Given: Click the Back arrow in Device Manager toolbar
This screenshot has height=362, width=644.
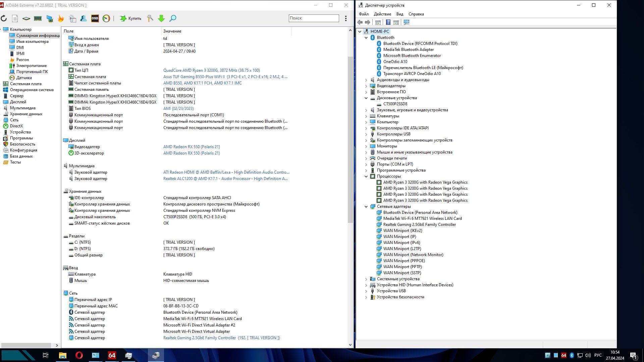Looking at the screenshot, I should coord(360,22).
